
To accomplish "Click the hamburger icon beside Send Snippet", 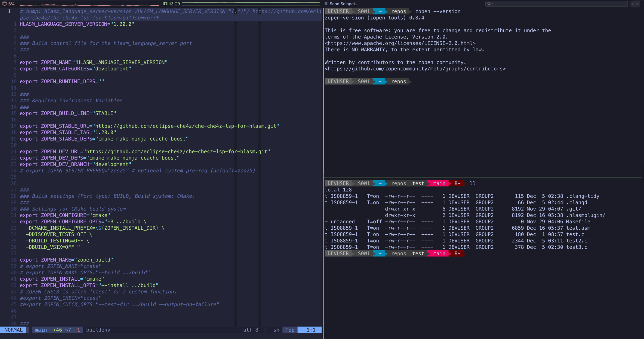I will pyautogui.click(x=326, y=4).
